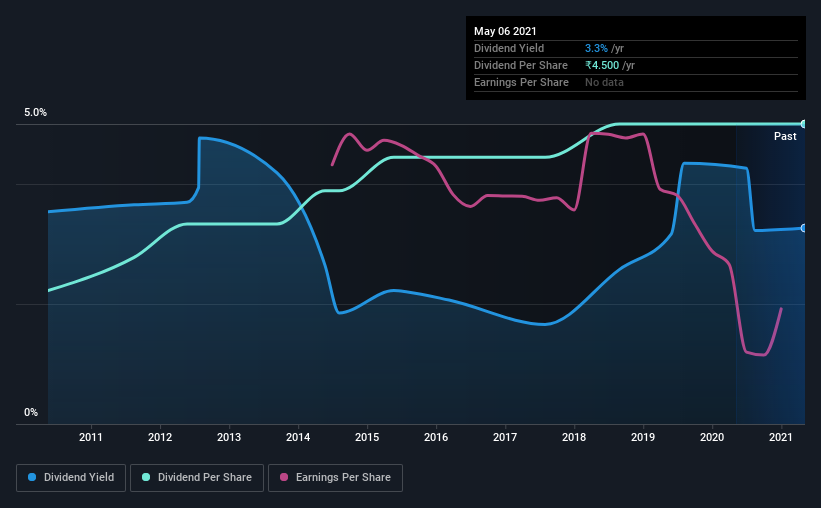Click the May 06 2021 tooltip date

(x=505, y=31)
